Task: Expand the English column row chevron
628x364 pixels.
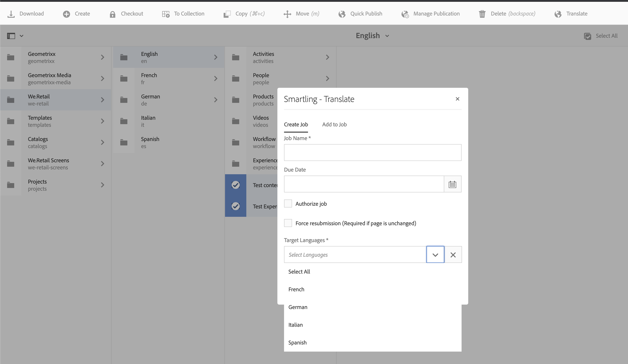Action: (x=215, y=57)
